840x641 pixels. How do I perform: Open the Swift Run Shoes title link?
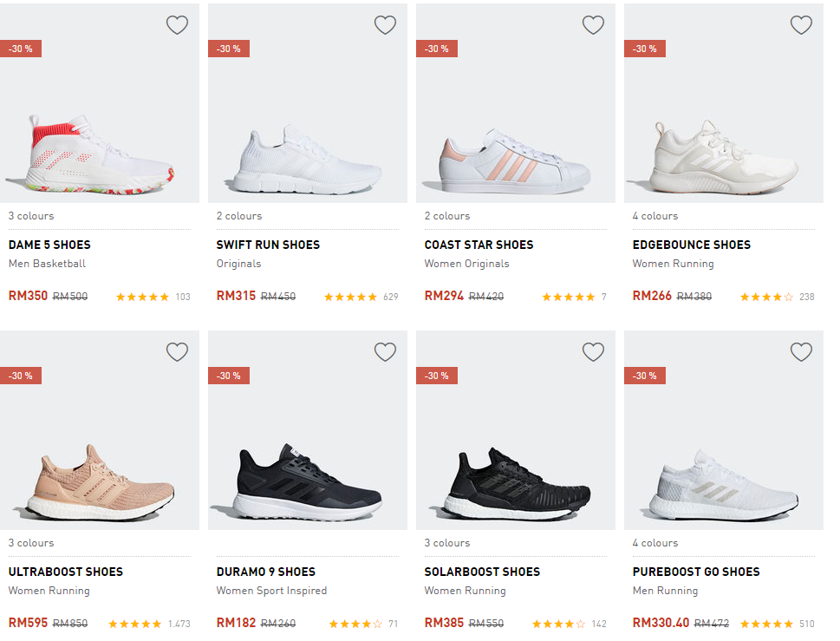[268, 245]
